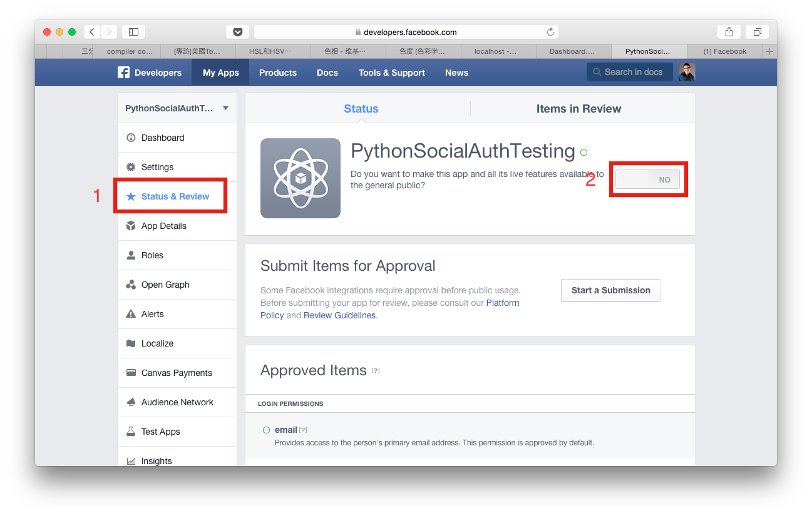Click the App Details cube icon
Image resolution: width=812 pixels, height=516 pixels.
click(x=131, y=226)
